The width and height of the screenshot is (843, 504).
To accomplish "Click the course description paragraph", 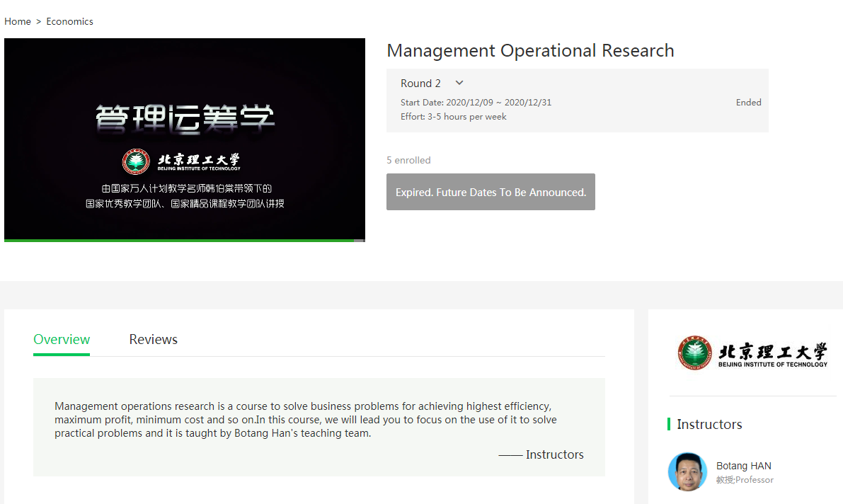I will click(306, 420).
